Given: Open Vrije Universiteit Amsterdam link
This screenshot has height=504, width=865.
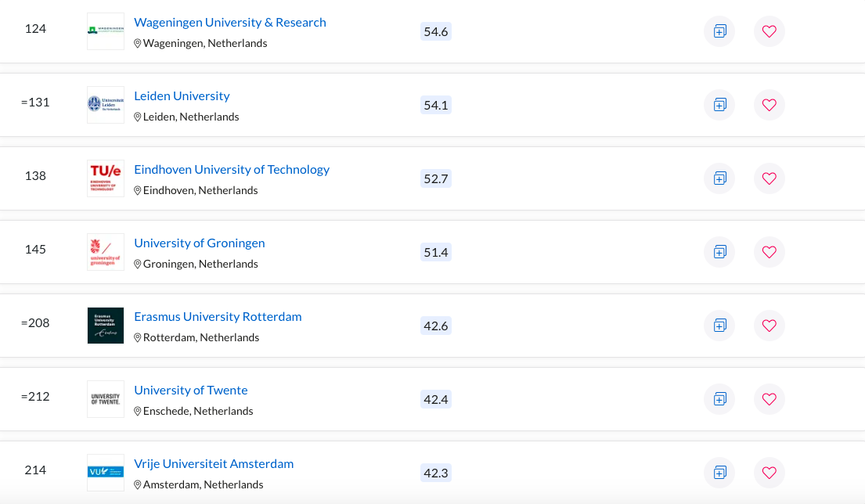Looking at the screenshot, I should (x=214, y=464).
